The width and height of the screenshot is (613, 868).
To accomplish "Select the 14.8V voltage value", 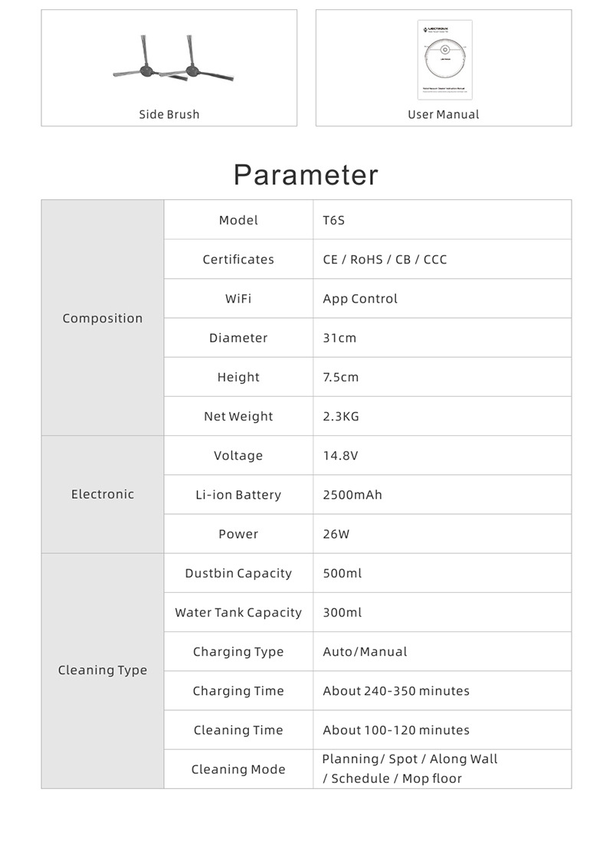I will point(340,455).
